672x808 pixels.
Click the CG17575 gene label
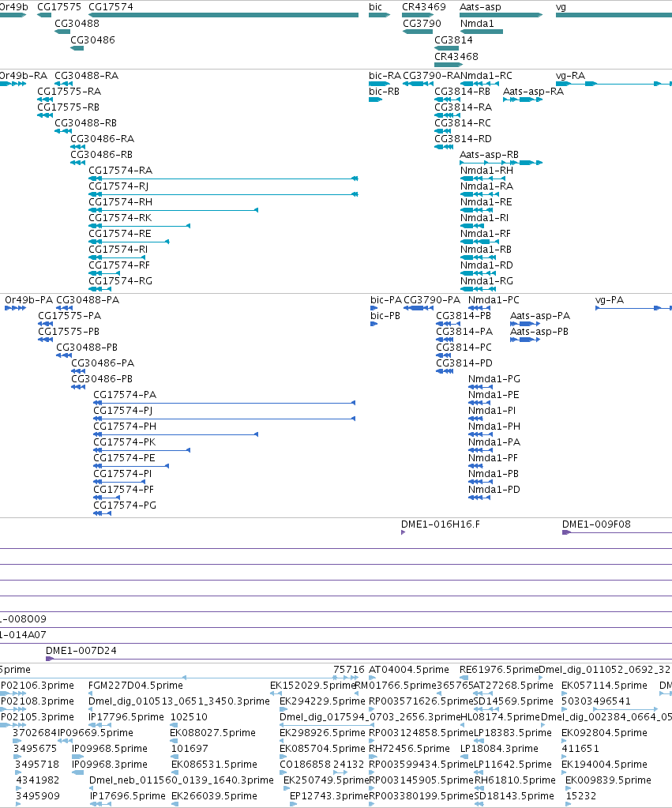click(59, 6)
